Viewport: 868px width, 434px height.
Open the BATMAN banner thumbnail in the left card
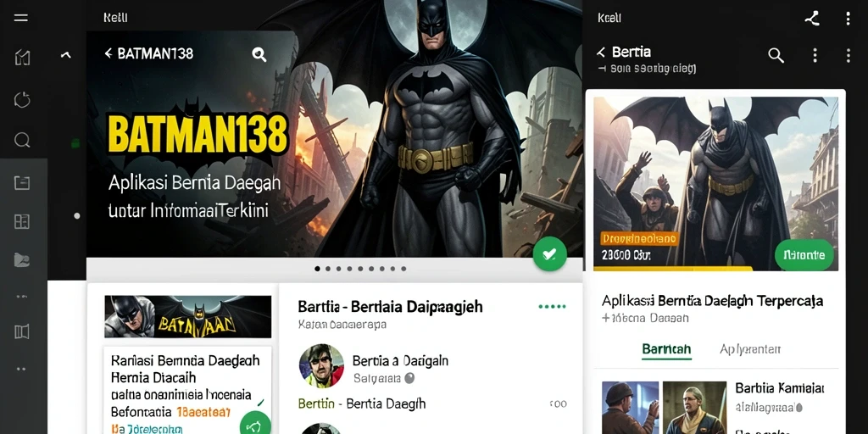[187, 317]
